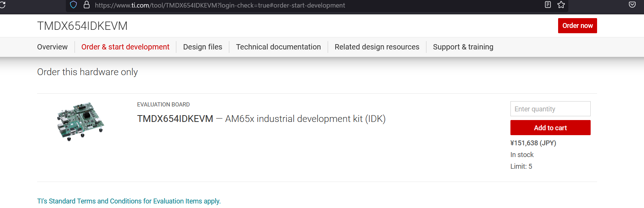Toggle reader view icon in address bar
644x208 pixels.
tap(548, 5)
